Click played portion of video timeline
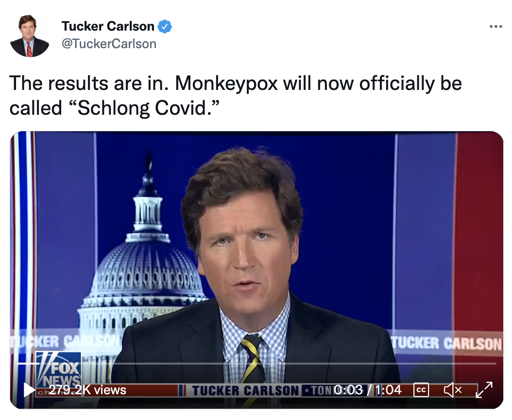This screenshot has height=420, width=512. click(x=28, y=364)
